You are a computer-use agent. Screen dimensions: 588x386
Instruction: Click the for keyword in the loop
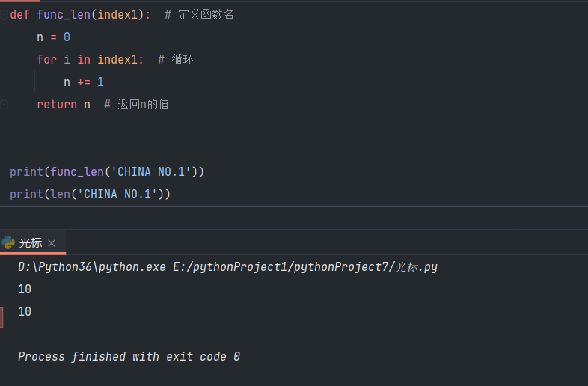point(46,60)
